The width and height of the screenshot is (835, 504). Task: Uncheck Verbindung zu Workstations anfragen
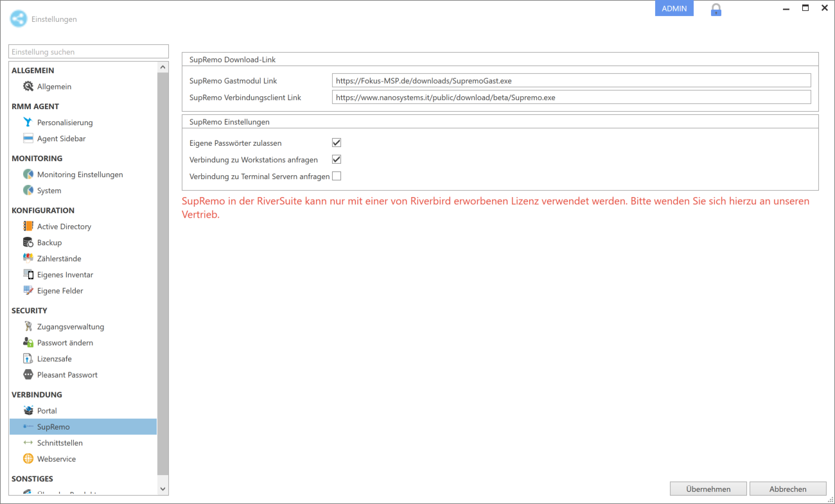[x=337, y=159]
